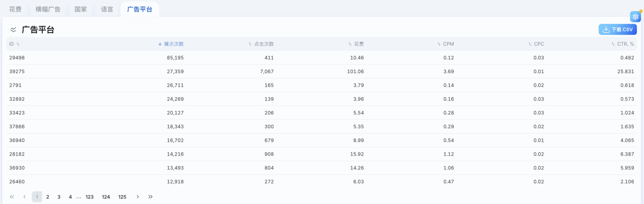Click the 花费 column header label
The image size is (644, 204).
pyautogui.click(x=359, y=44)
